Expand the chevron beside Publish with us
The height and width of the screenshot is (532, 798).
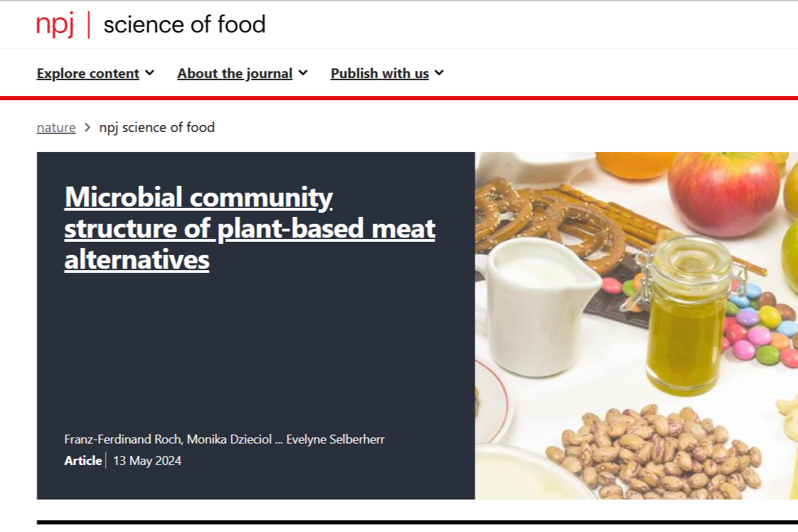pos(439,73)
